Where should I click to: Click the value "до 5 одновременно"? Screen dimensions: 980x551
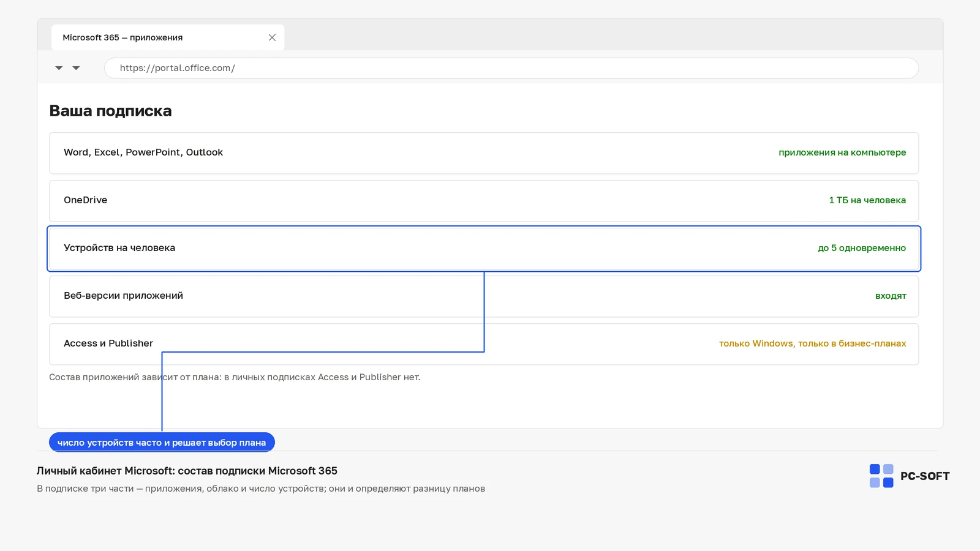coord(862,248)
